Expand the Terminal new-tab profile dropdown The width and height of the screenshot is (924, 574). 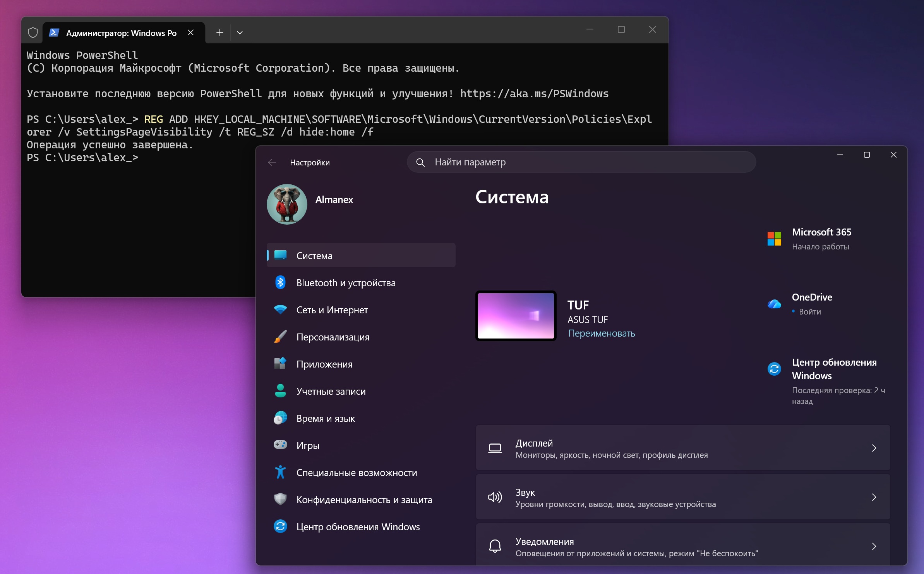pos(240,33)
